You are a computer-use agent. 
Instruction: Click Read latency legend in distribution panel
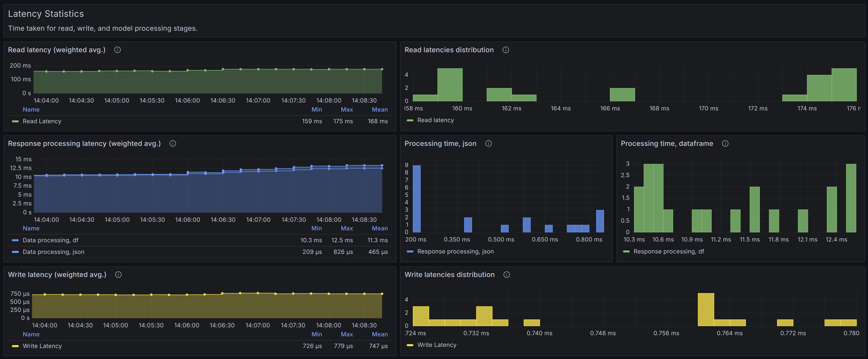tap(435, 120)
